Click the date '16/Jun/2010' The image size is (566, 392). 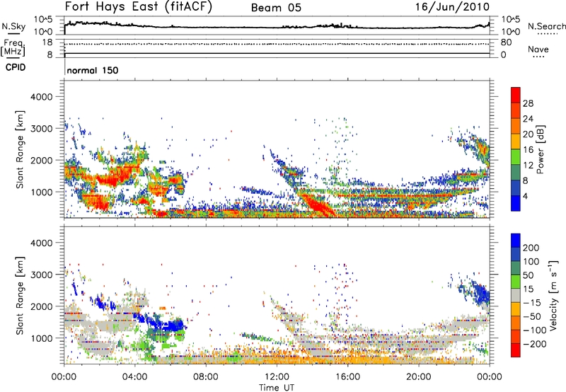(452, 7)
